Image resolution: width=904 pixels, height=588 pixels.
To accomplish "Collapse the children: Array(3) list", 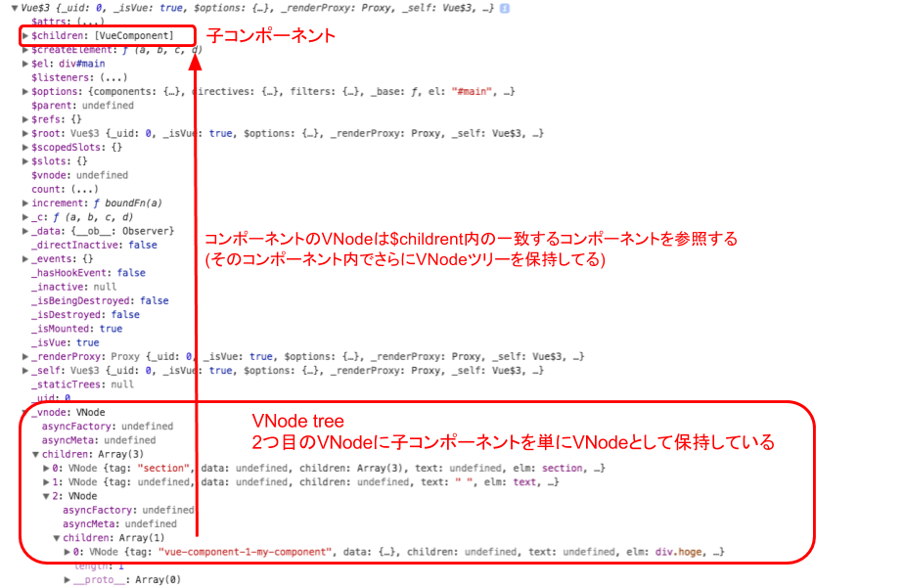I will pyautogui.click(x=36, y=454).
